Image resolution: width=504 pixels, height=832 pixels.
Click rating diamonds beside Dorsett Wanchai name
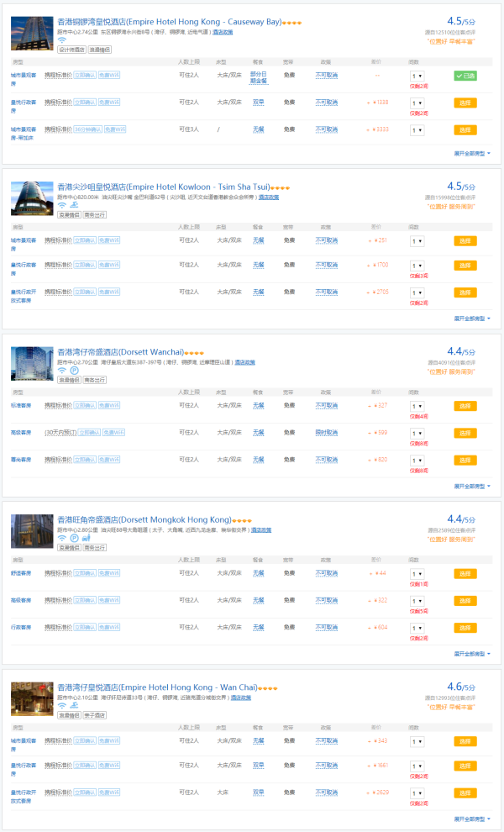pyautogui.click(x=194, y=353)
